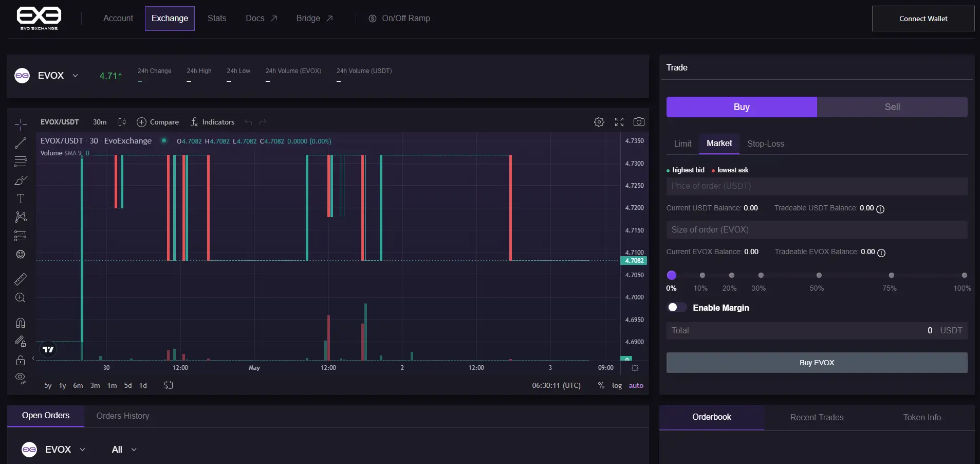Image resolution: width=980 pixels, height=464 pixels.
Task: Select the 1y chart range
Action: pos(63,385)
